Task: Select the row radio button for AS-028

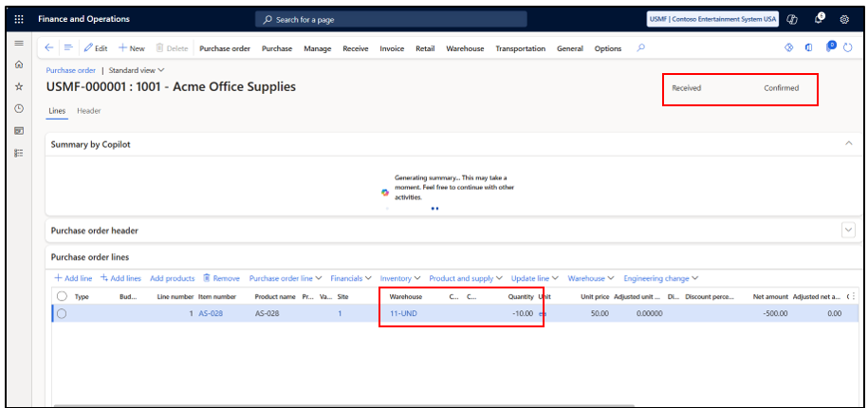Action: point(62,313)
